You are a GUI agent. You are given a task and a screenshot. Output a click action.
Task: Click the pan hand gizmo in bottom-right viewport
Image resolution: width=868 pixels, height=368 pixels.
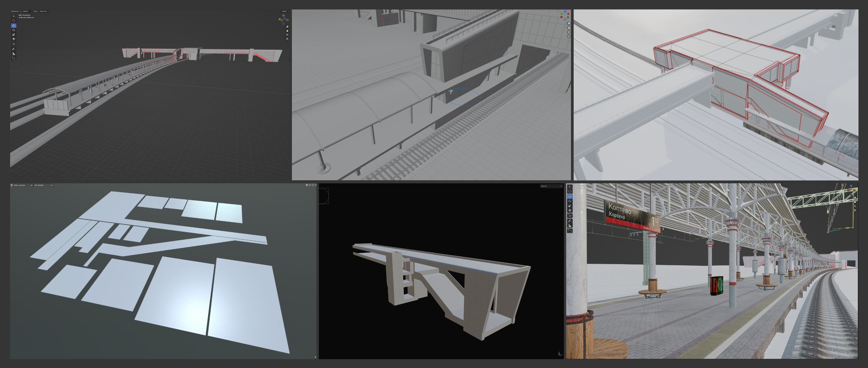pyautogui.click(x=855, y=202)
